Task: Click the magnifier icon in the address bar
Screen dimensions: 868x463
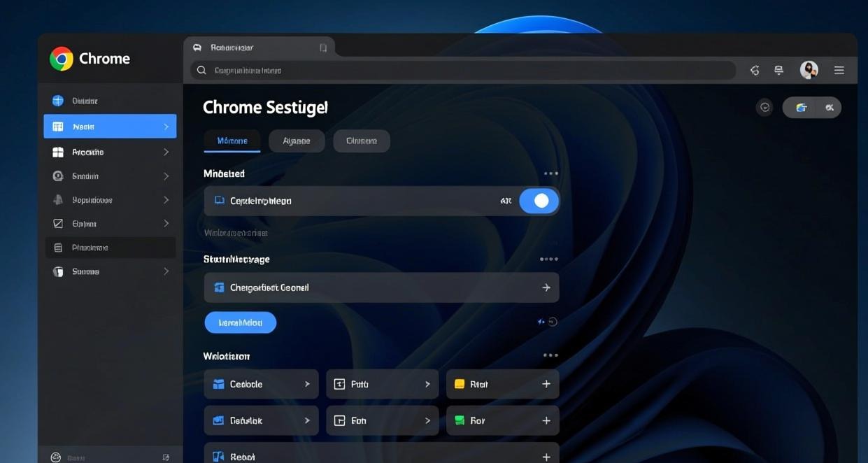Action: (201, 70)
